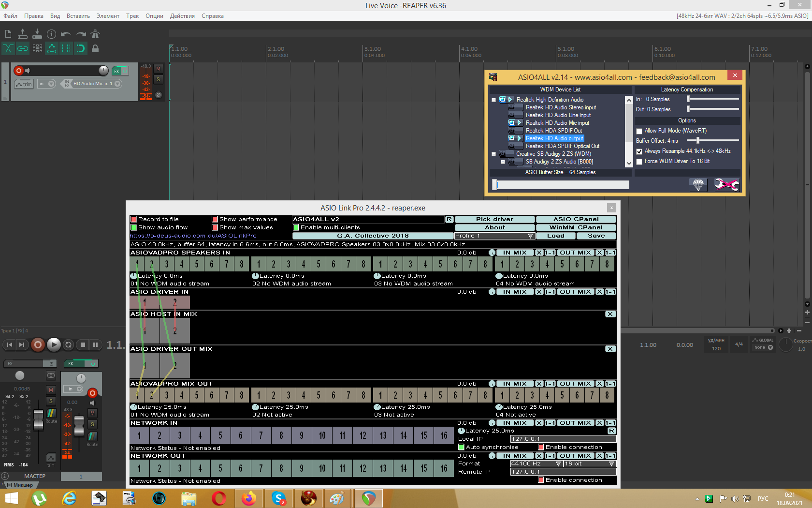Image resolution: width=812 pixels, height=508 pixels.
Task: Solo track 1 in track panel
Action: click(158, 79)
